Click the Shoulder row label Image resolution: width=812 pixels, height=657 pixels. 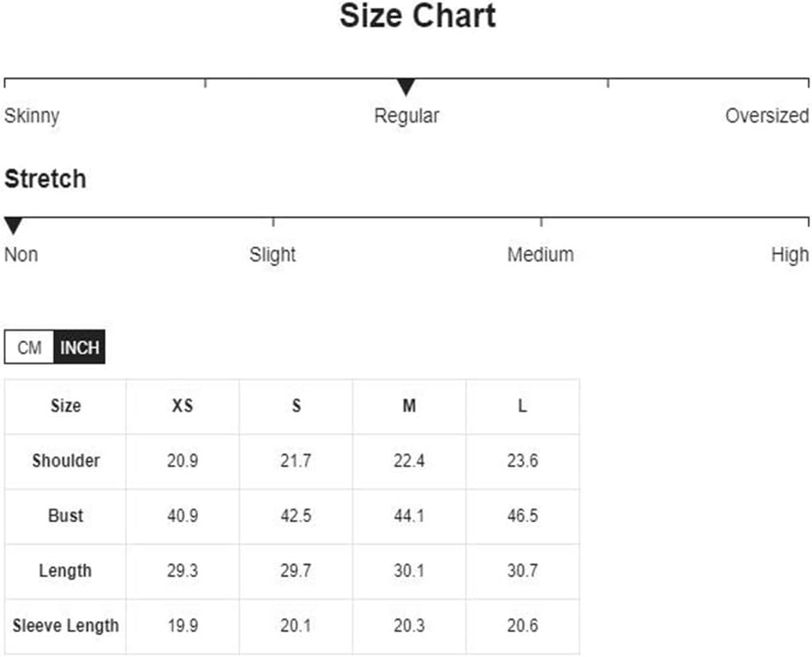pos(66,461)
